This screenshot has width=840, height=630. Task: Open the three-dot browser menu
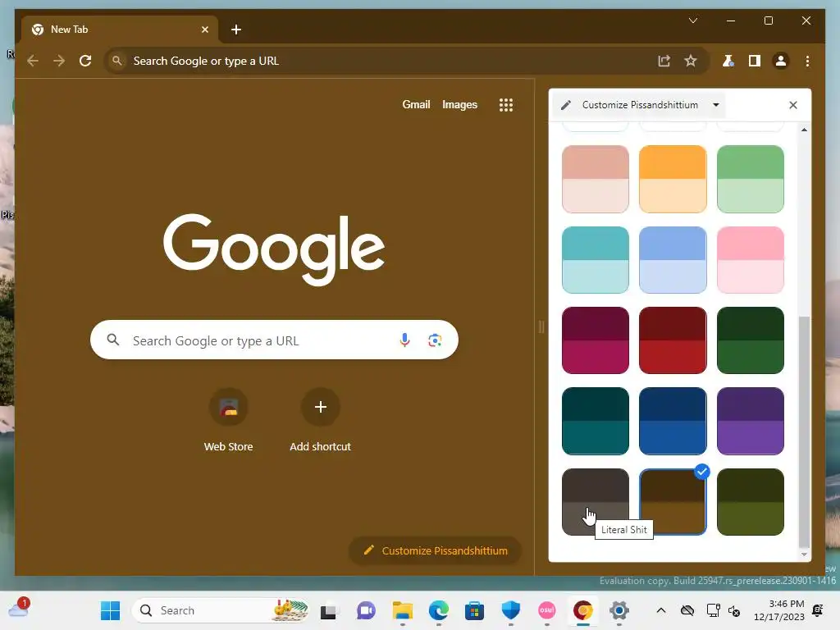coord(807,61)
